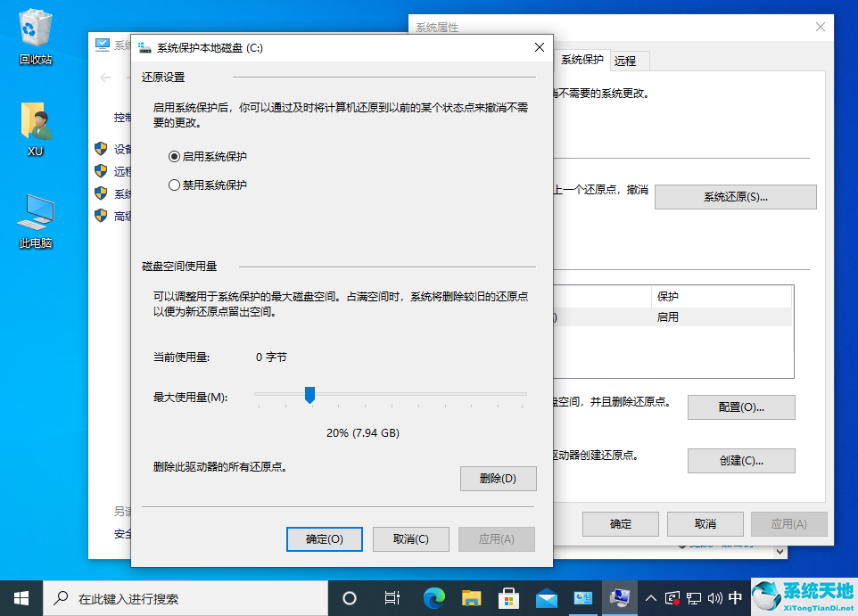This screenshot has width=858, height=616.
Task: Open the Recycle Bin (回收站) desktop icon
Action: tap(36, 36)
